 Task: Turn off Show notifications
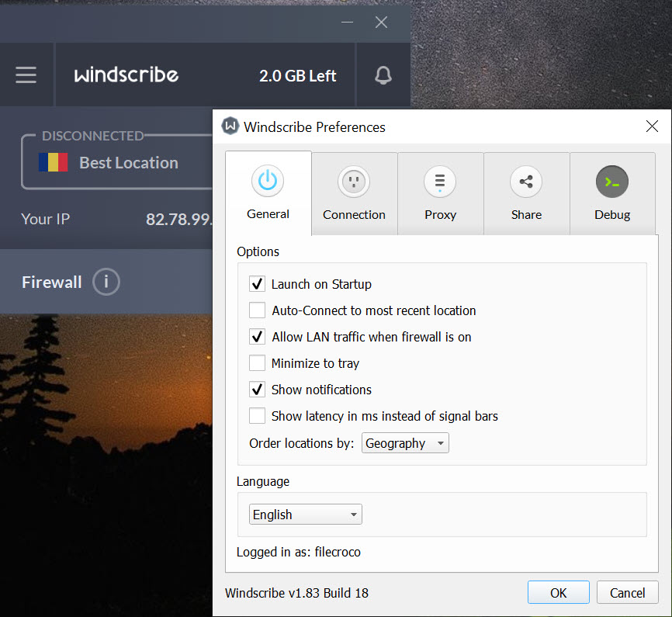point(257,390)
